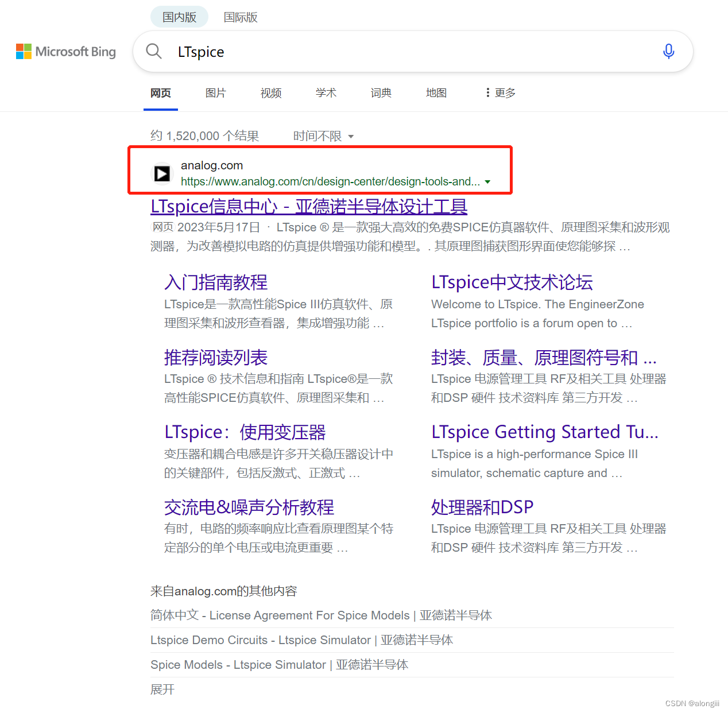
Task: Open 交流电&噪声分析教程 link
Action: pos(249,507)
